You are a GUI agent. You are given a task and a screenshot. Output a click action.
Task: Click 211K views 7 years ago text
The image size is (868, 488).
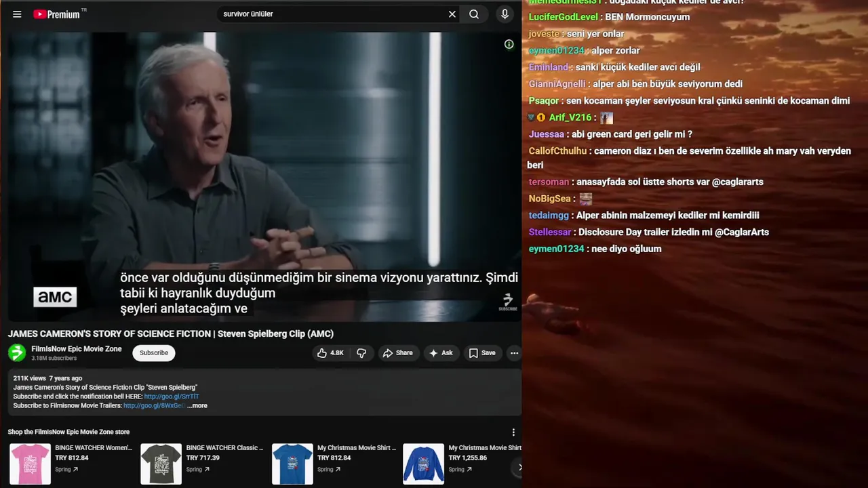[47, 378]
